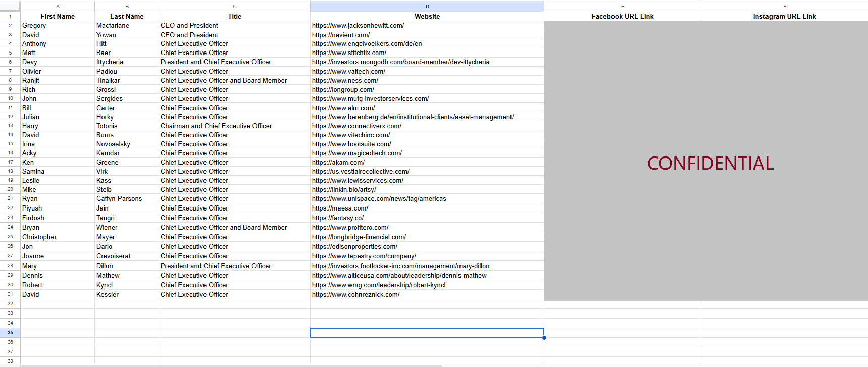This screenshot has width=868, height=367.
Task: Open the mufg-investorservices.com link
Action: click(x=371, y=98)
